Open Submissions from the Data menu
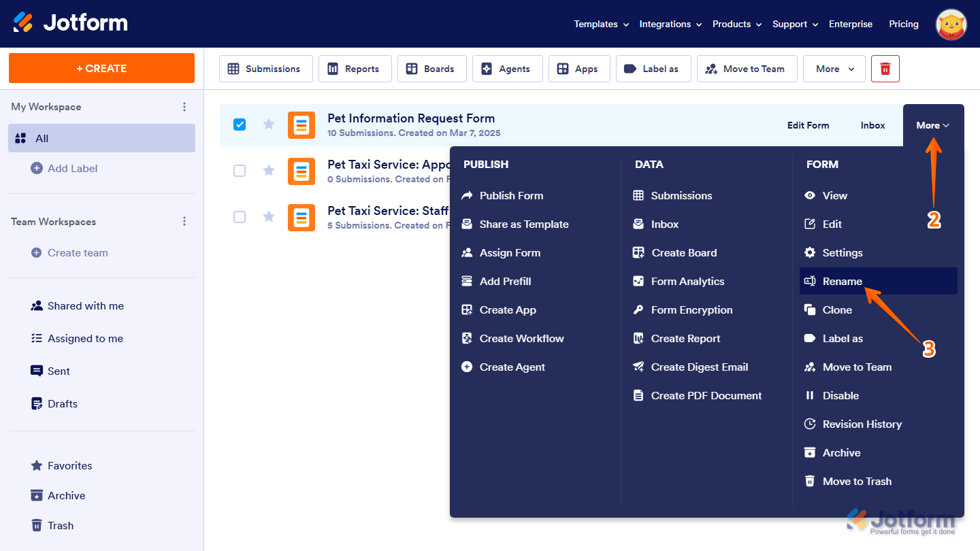Image resolution: width=980 pixels, height=551 pixels. 681,195
